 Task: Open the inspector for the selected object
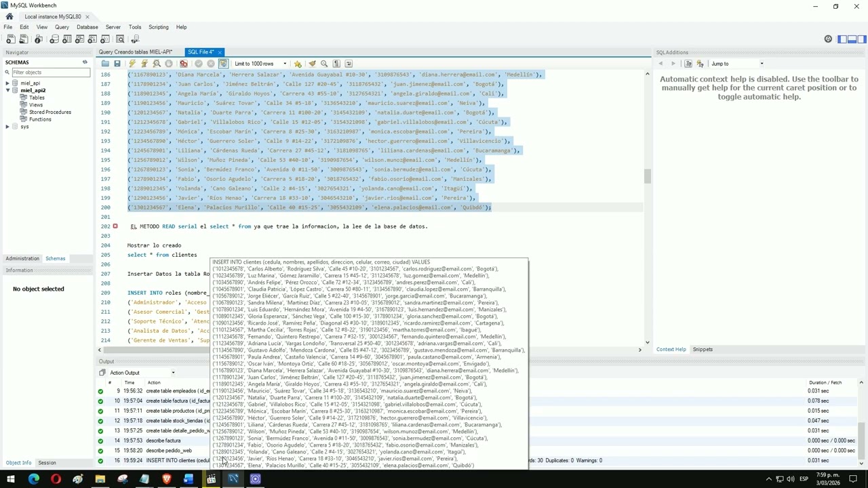click(x=38, y=39)
